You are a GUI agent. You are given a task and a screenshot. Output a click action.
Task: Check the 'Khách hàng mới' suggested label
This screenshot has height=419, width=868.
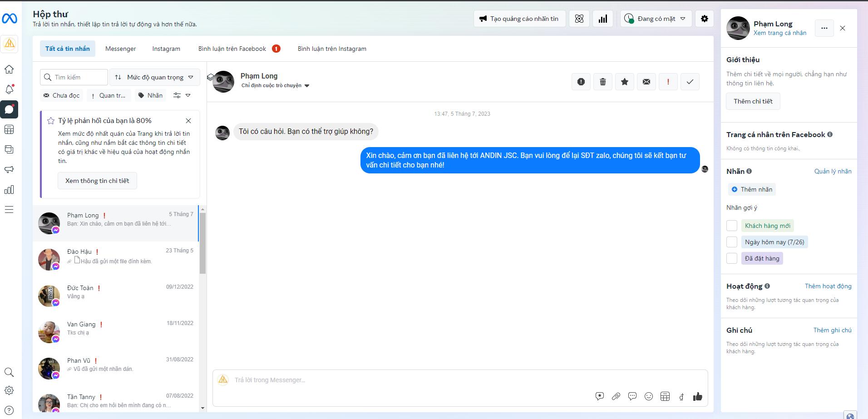[732, 226]
